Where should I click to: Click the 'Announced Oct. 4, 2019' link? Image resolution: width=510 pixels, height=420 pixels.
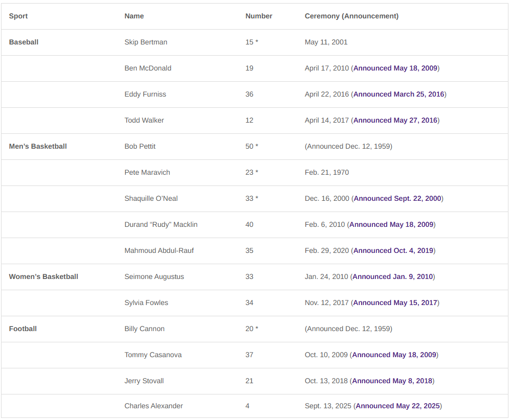point(393,250)
